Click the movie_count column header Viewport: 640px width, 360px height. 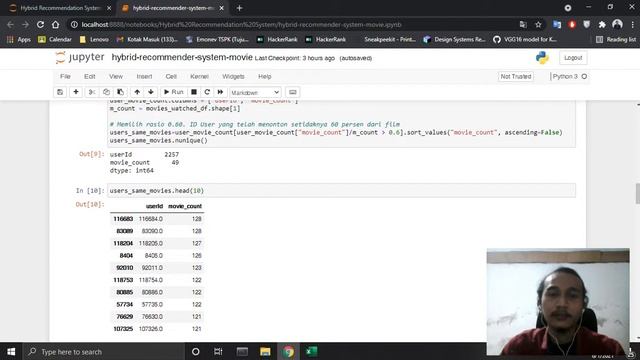(x=185, y=207)
